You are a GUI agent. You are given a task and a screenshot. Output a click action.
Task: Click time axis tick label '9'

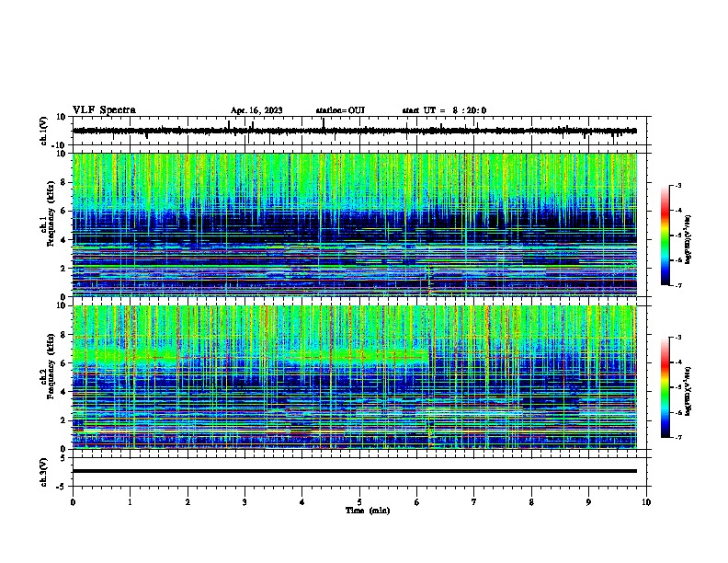click(x=588, y=502)
